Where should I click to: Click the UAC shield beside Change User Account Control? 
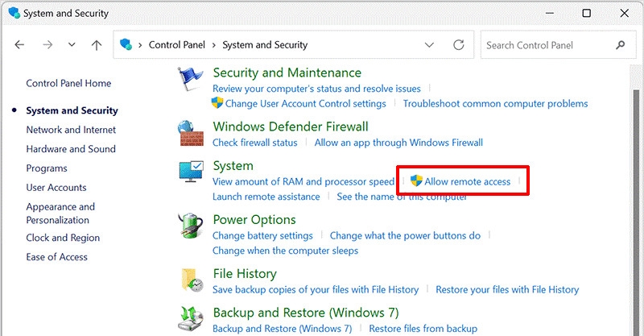pos(217,103)
